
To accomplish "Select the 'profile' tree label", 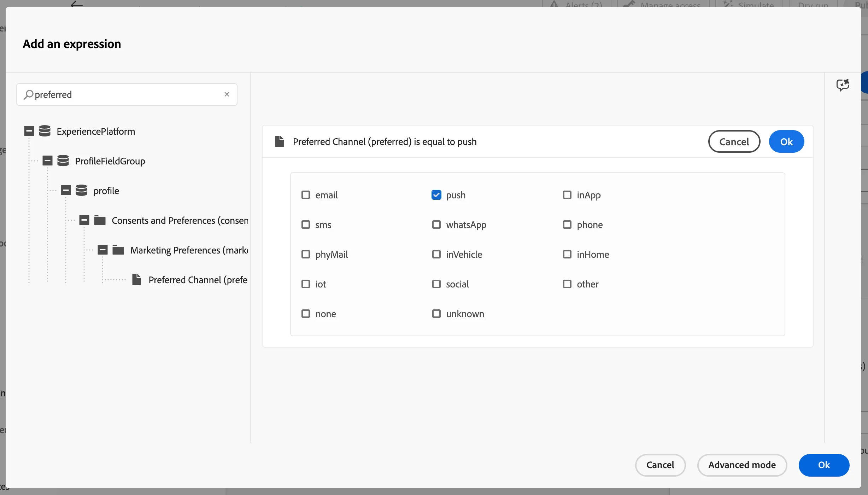I will [x=106, y=191].
